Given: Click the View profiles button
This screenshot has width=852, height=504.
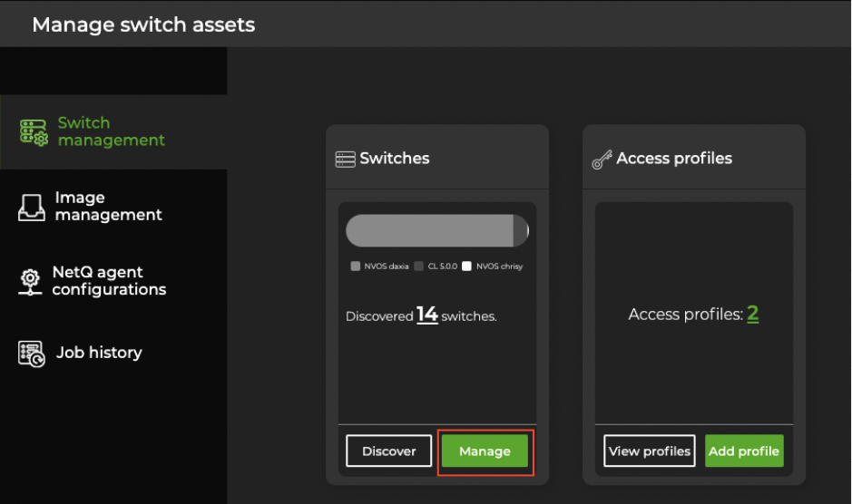Looking at the screenshot, I should (650, 451).
